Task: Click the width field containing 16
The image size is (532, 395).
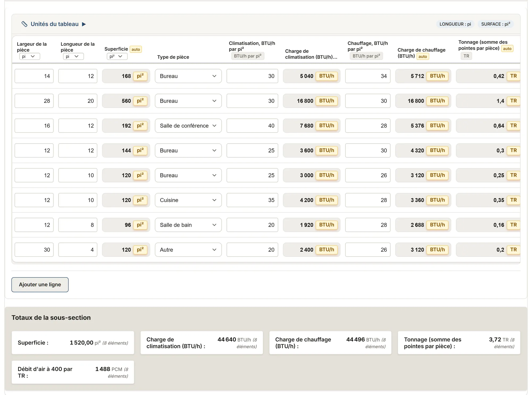Action: tap(34, 126)
